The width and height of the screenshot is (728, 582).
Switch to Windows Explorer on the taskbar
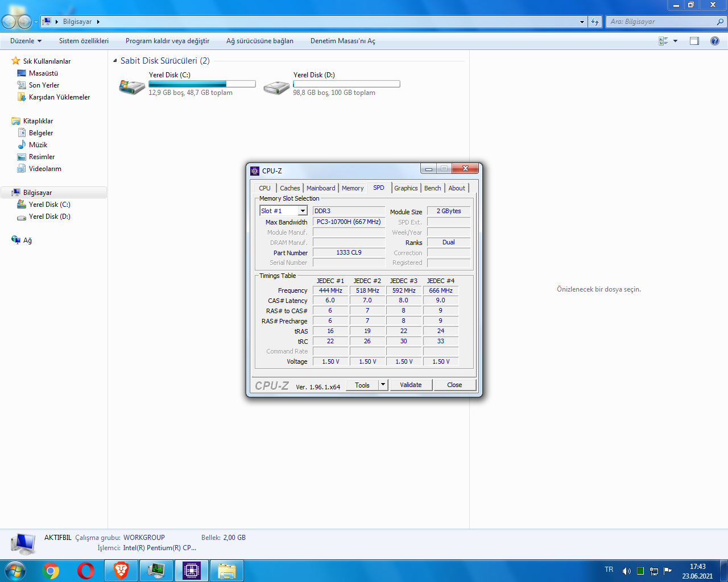point(227,571)
